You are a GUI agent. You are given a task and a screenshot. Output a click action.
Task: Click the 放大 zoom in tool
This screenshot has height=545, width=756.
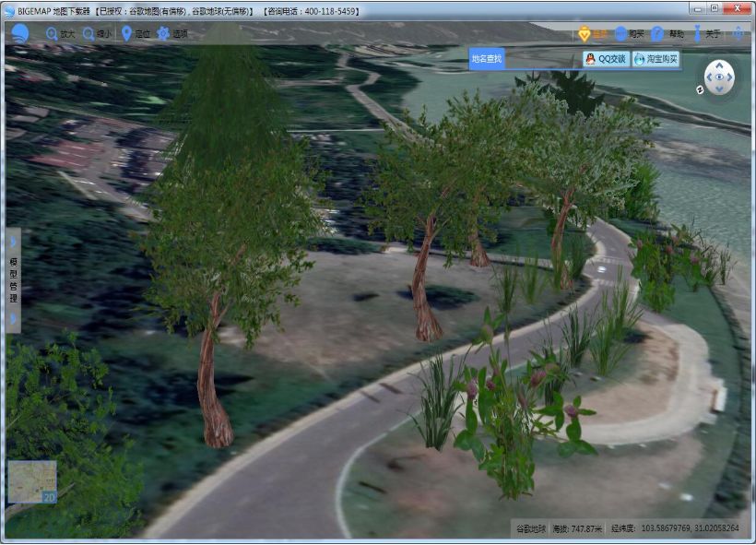[61, 33]
